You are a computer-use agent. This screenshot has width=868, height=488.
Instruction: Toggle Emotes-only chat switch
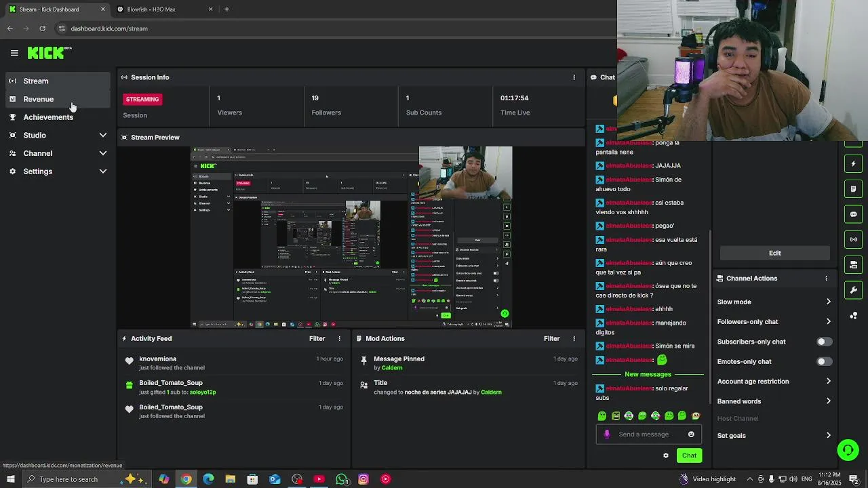(x=824, y=361)
